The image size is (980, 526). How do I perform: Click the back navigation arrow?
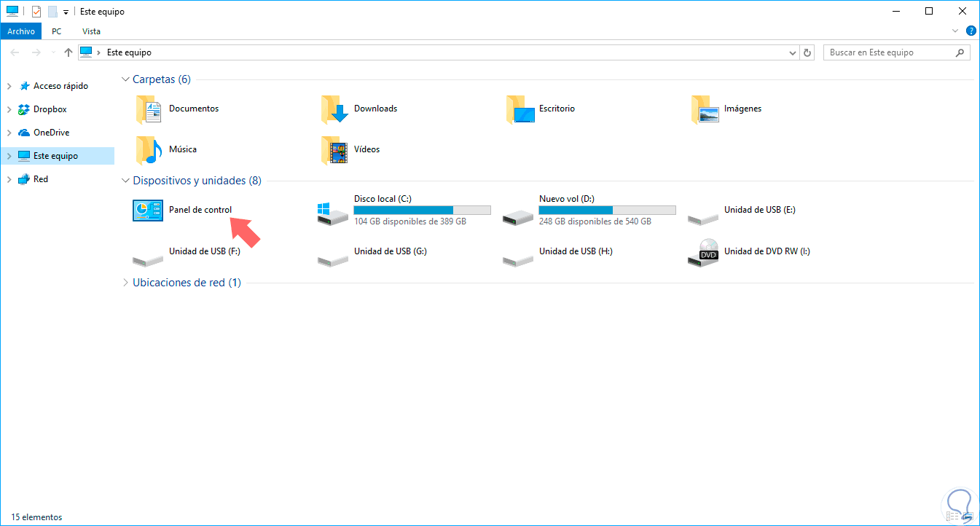pyautogui.click(x=15, y=52)
